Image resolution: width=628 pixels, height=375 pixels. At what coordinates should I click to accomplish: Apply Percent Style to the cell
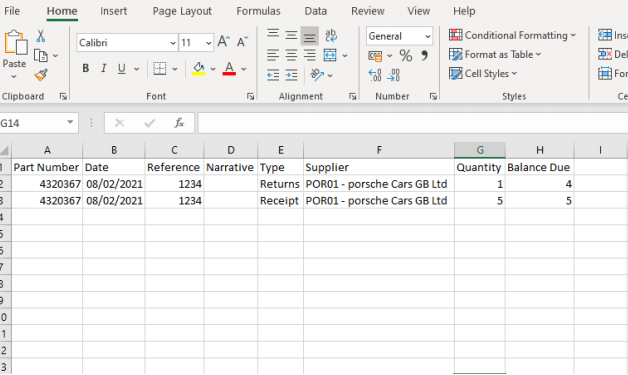pos(406,55)
